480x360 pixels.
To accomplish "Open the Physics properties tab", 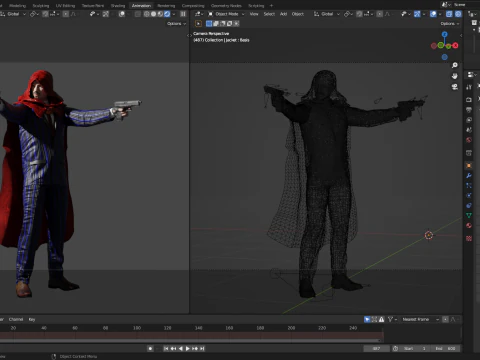I will 469,195.
